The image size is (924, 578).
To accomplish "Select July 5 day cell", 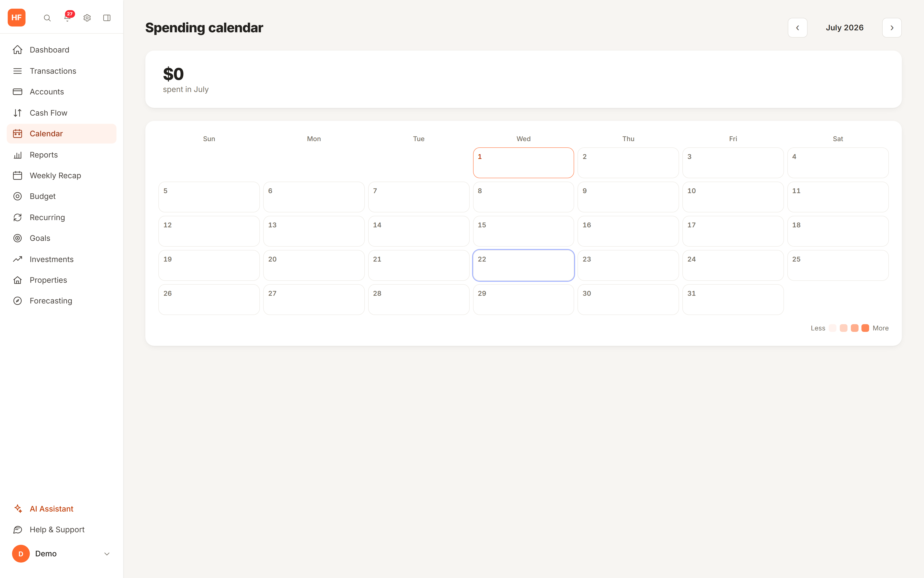I will (x=209, y=197).
